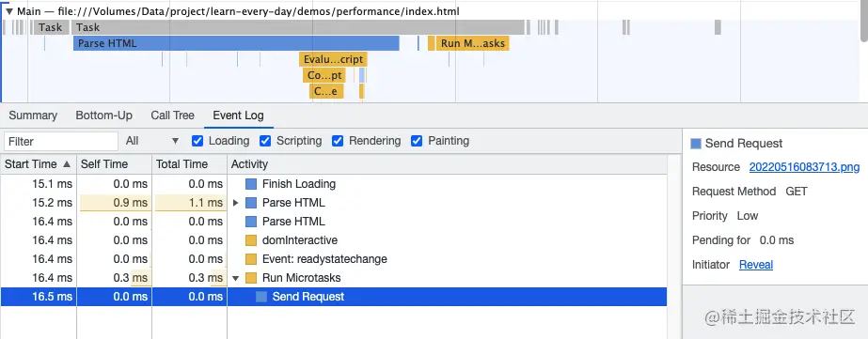
Task: Click the blue Send Request details swatch
Action: (696, 144)
